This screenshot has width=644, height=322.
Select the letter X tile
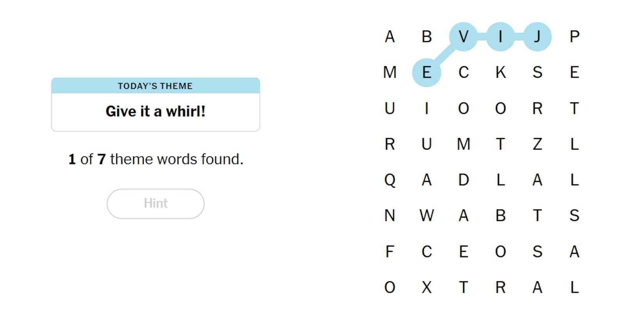(x=427, y=288)
